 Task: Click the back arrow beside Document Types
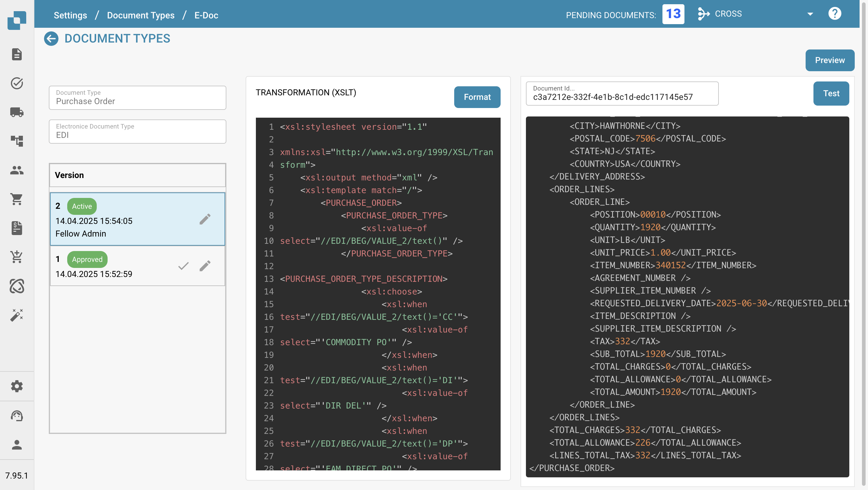(51, 38)
